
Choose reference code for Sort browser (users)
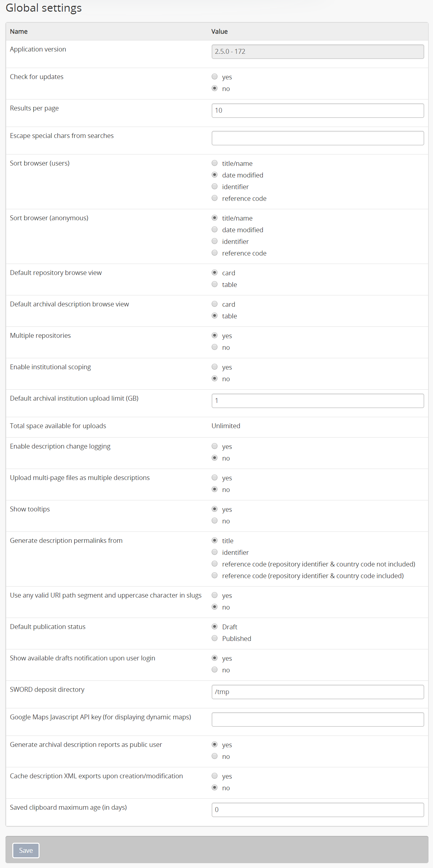tap(215, 198)
